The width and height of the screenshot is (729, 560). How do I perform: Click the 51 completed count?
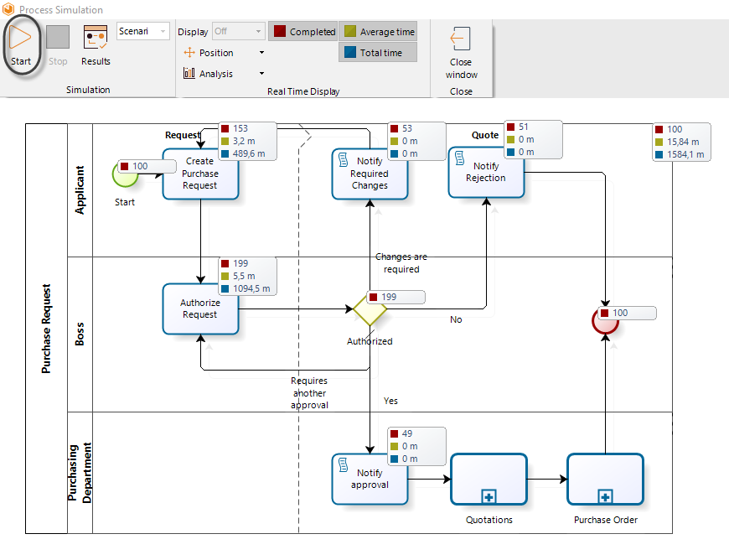(x=524, y=127)
